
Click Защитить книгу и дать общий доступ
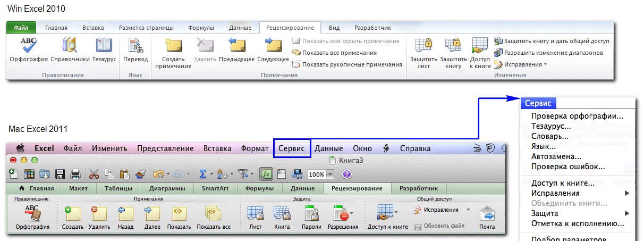point(552,41)
